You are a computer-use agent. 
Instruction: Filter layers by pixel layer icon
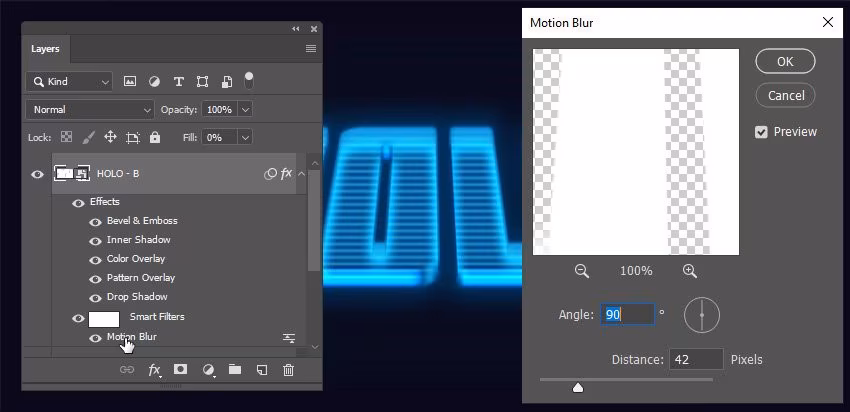coord(130,82)
